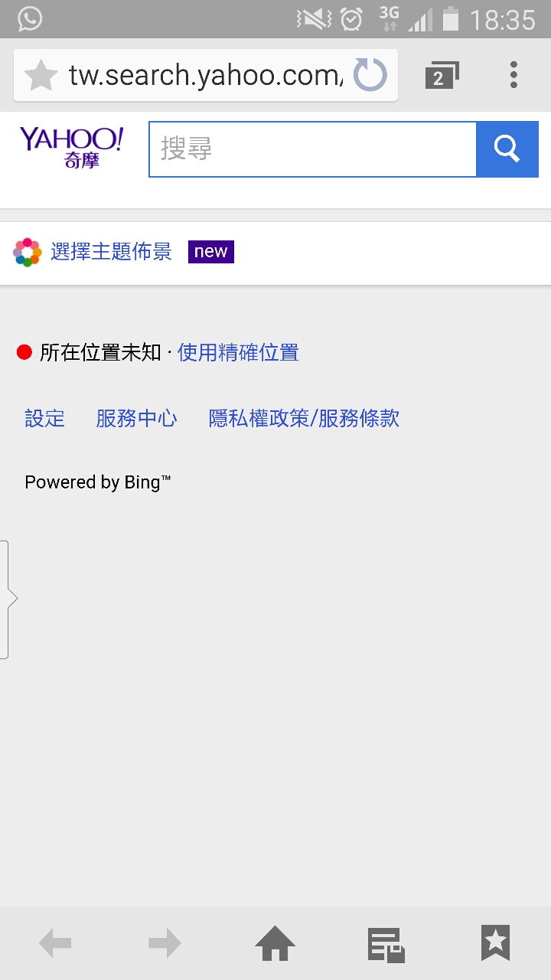The width and height of the screenshot is (551, 980).
Task: Tap the WhatsApp notification icon
Action: [x=29, y=18]
